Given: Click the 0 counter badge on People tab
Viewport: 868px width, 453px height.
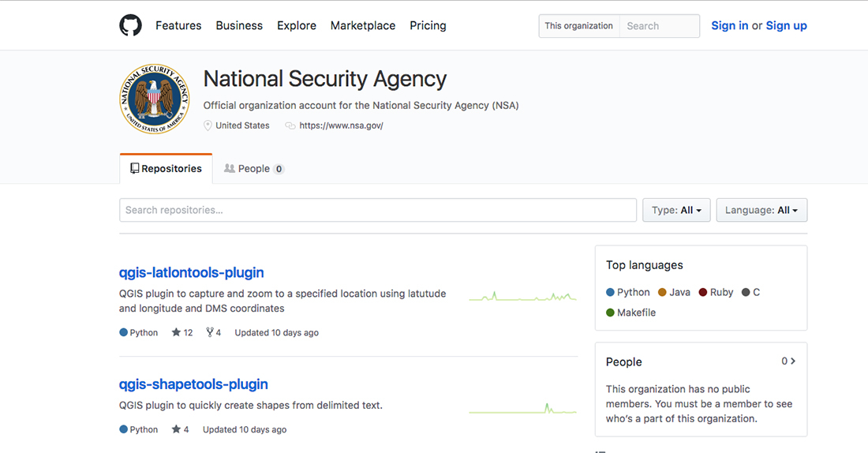Looking at the screenshot, I should [x=279, y=169].
